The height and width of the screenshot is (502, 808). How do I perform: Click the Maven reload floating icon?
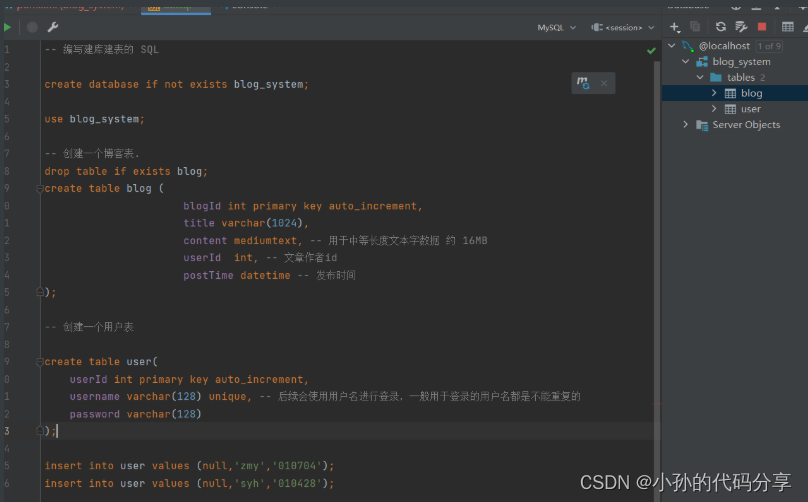tap(583, 83)
